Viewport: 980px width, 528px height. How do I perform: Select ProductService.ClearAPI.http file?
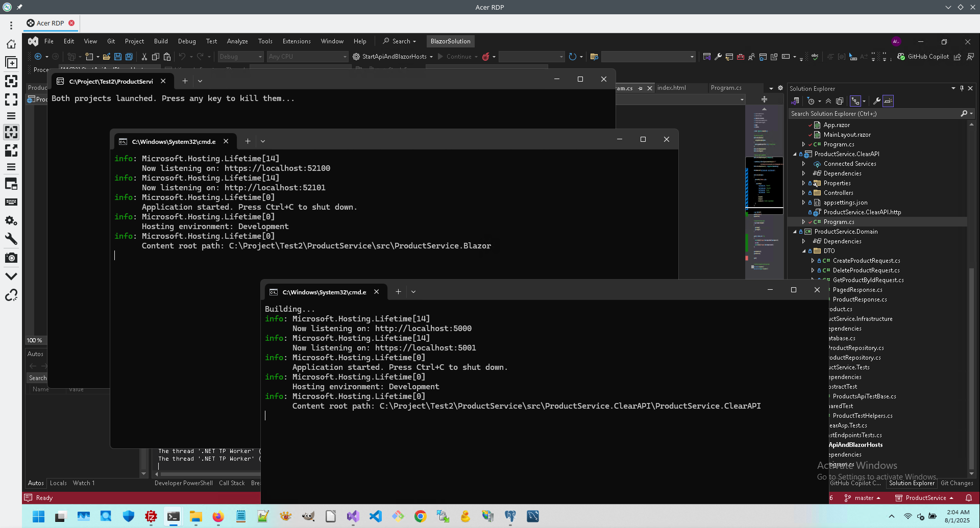[x=862, y=212]
